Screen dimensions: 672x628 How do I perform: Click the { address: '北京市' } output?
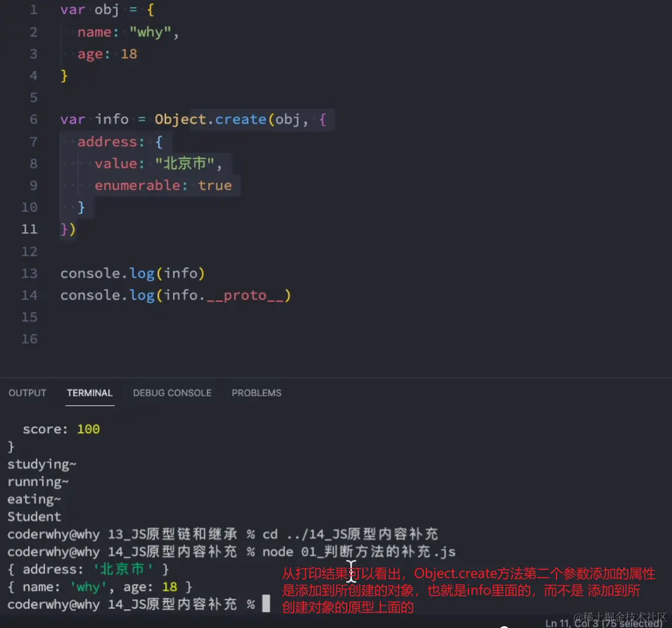[89, 569]
